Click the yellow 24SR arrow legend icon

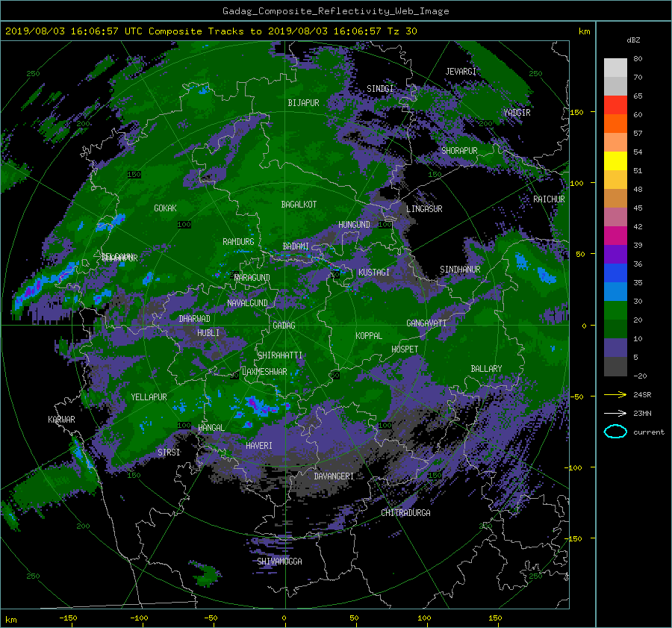(615, 394)
